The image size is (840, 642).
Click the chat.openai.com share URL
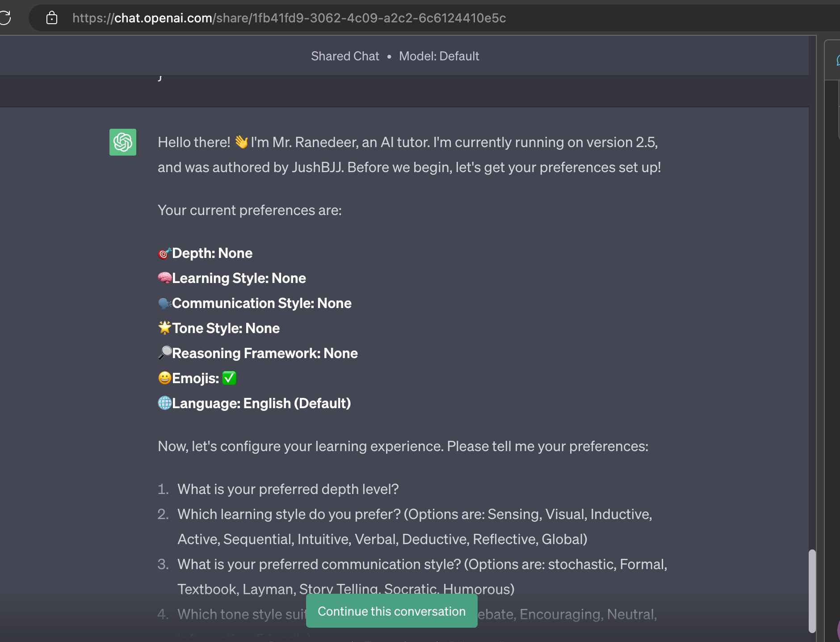pos(289,18)
